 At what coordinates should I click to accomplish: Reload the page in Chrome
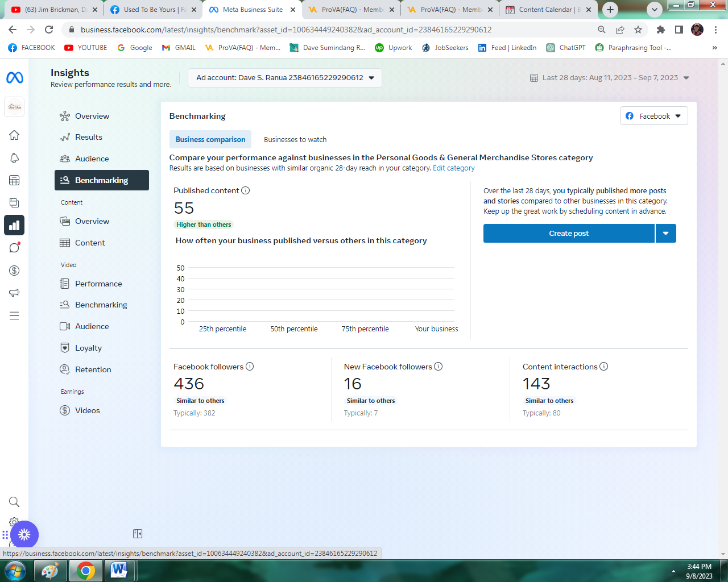49,30
